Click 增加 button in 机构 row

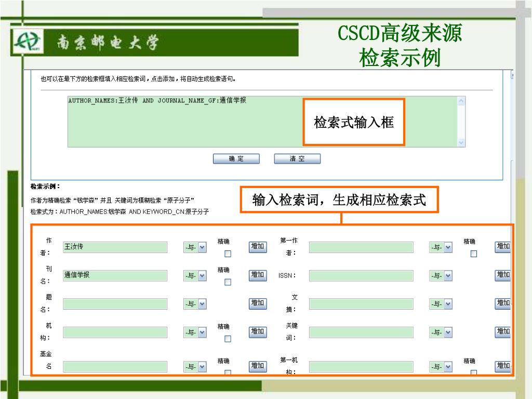point(258,332)
